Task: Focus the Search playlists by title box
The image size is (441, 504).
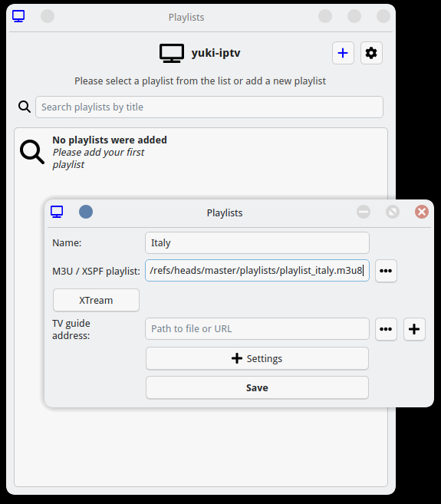Action: (209, 107)
